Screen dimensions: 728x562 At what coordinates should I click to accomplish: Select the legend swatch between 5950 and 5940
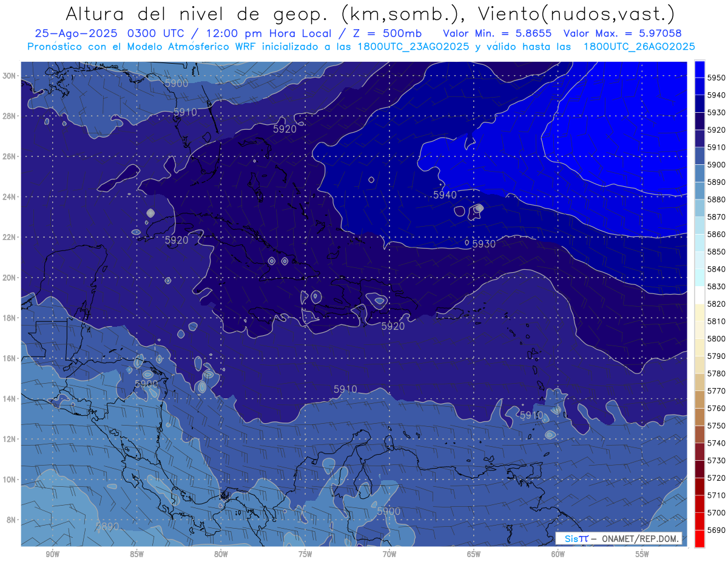[699, 85]
